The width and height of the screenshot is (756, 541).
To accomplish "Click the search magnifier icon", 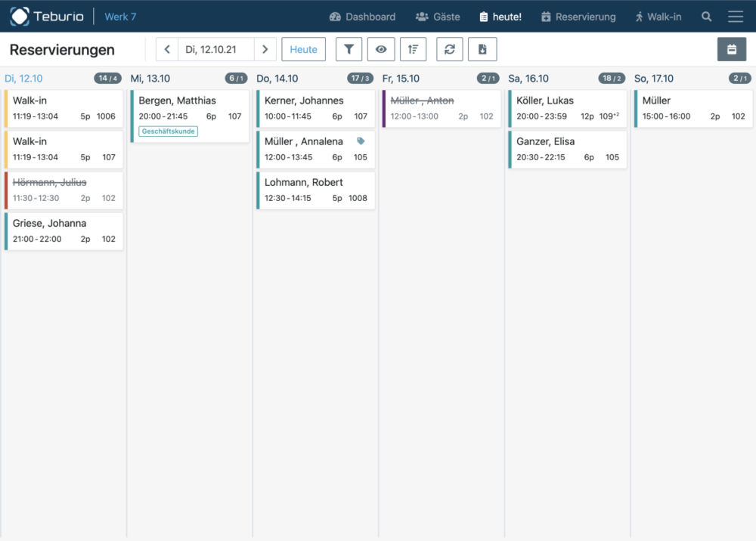I will [706, 17].
